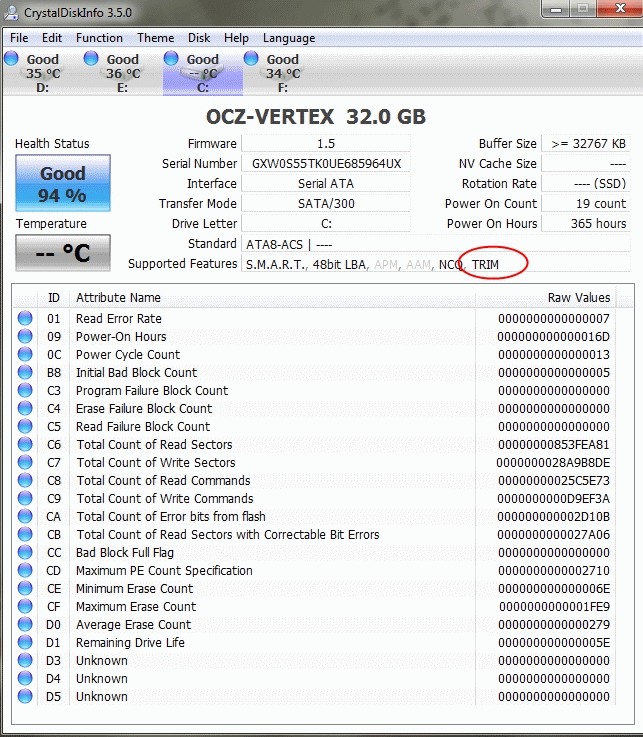Viewport: 643px width, 737px height.
Task: Click the Serial Number value field
Action: 326,164
